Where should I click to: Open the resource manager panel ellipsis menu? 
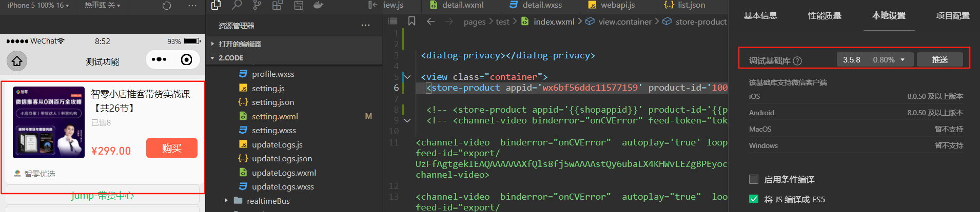365,25
